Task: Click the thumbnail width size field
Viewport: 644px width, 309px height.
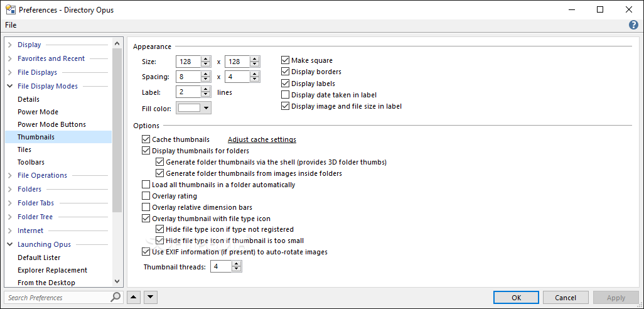Action: 188,62
